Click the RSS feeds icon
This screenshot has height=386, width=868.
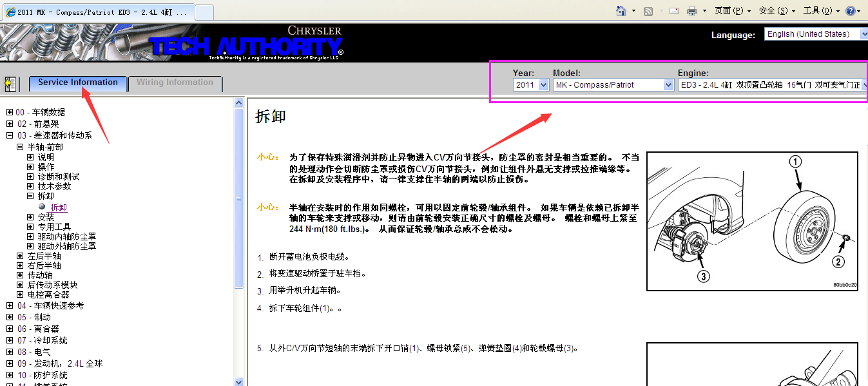pos(648,11)
